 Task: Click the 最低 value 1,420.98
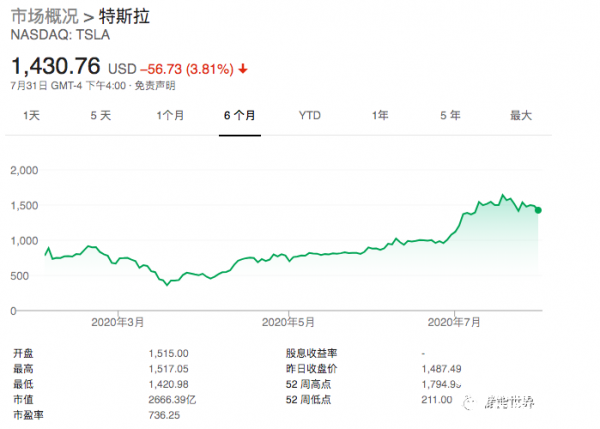(168, 384)
